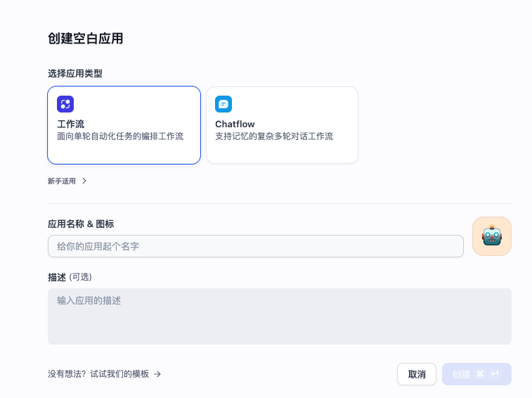This screenshot has width=532, height=398.
Task: Click the 创建 button
Action: 461,374
